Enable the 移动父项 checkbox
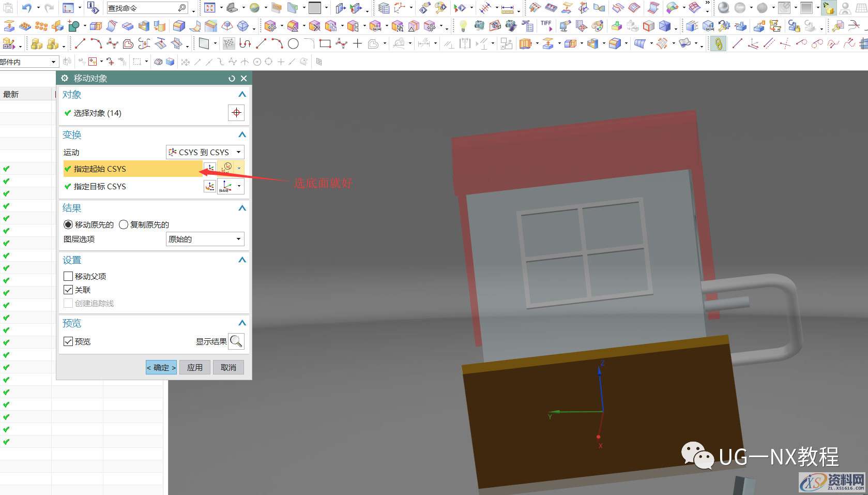The height and width of the screenshot is (495, 868). point(68,276)
